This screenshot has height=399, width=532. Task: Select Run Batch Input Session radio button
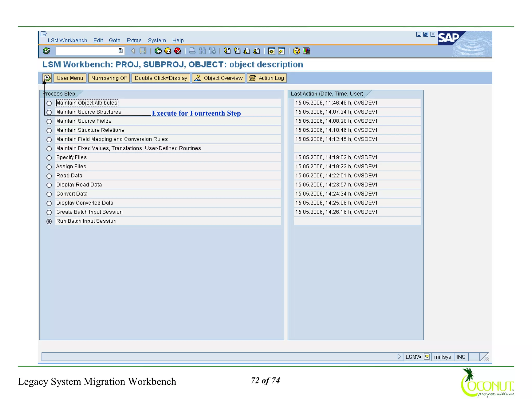click(49, 221)
